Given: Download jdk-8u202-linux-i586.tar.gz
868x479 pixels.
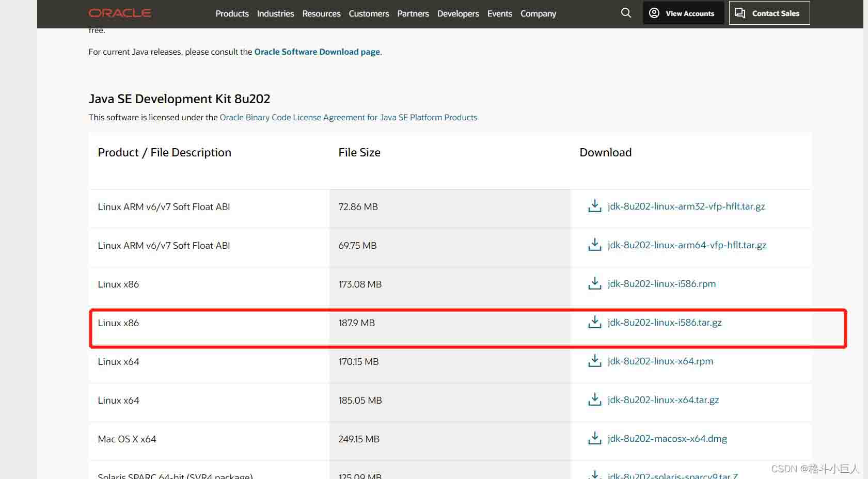Looking at the screenshot, I should [x=665, y=322].
